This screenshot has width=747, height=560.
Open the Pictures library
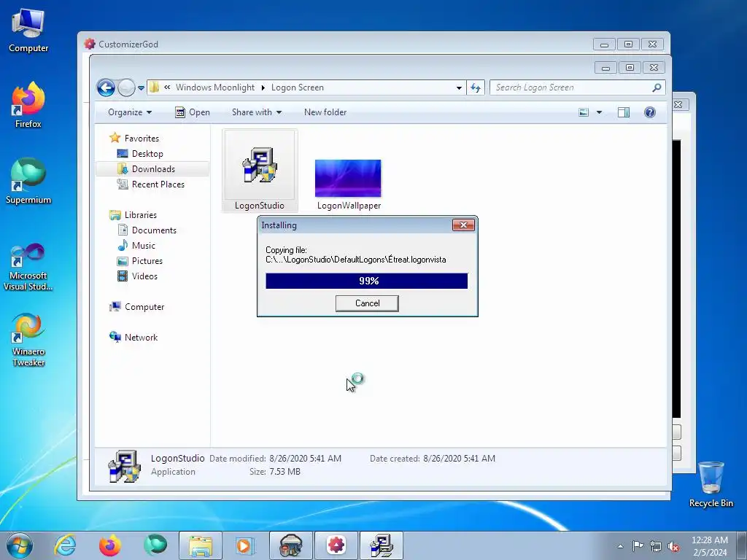tap(147, 261)
